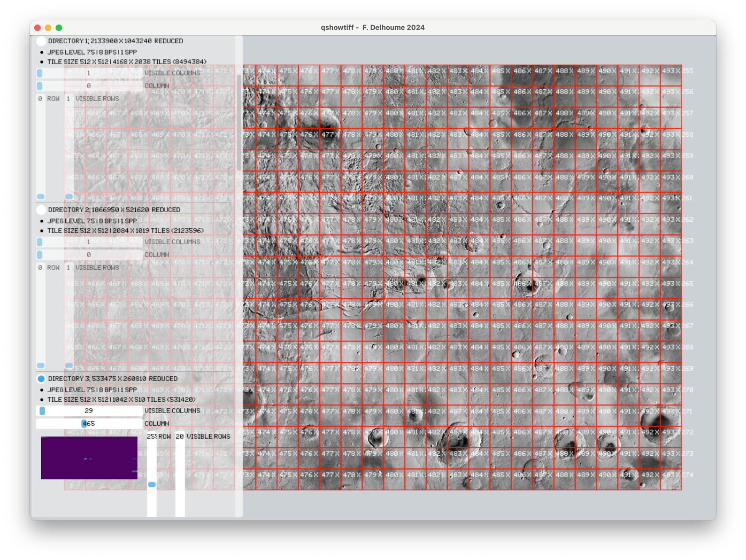Click image tile 485 X 255
Screen dimensions: 746x560
[501, 76]
